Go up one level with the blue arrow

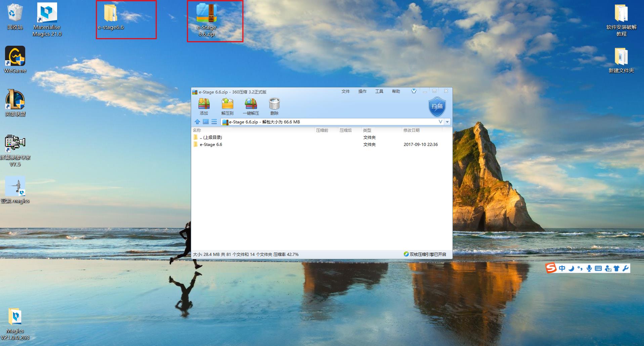[x=197, y=122]
